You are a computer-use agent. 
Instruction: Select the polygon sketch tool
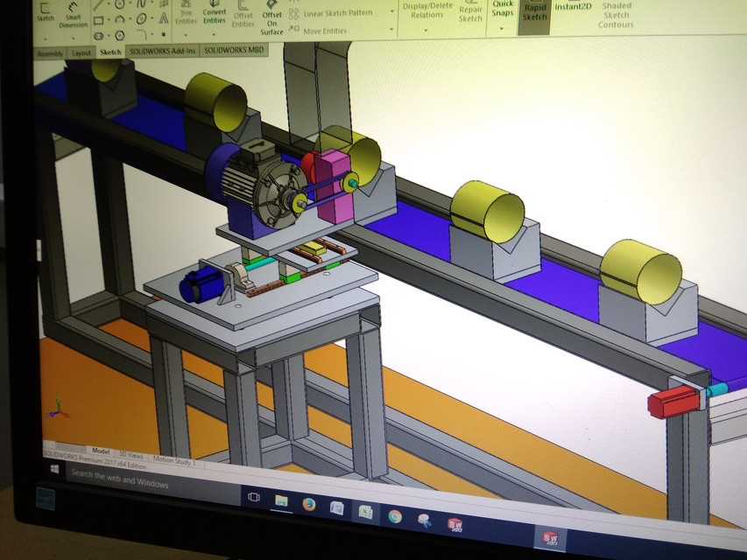pyautogui.click(x=120, y=36)
